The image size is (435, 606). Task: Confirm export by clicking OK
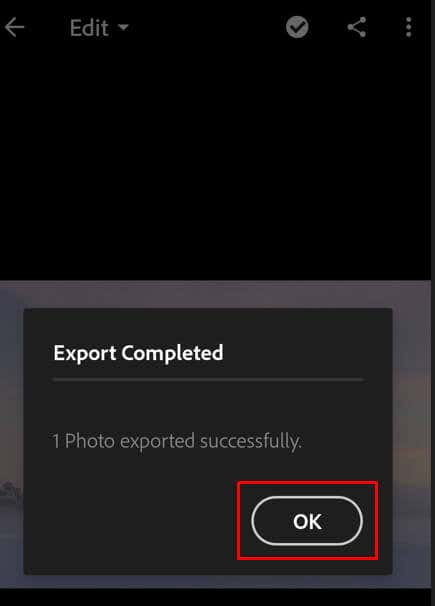pyautogui.click(x=307, y=521)
